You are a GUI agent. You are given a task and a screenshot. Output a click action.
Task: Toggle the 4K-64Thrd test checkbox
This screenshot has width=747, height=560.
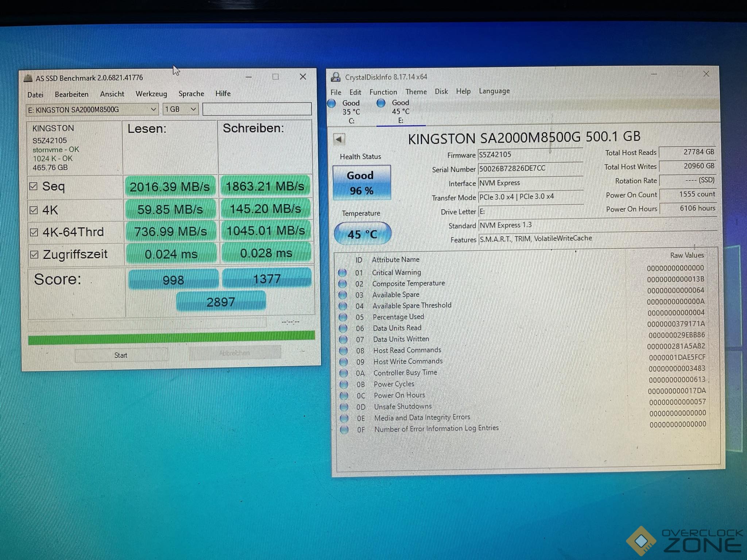(x=34, y=232)
